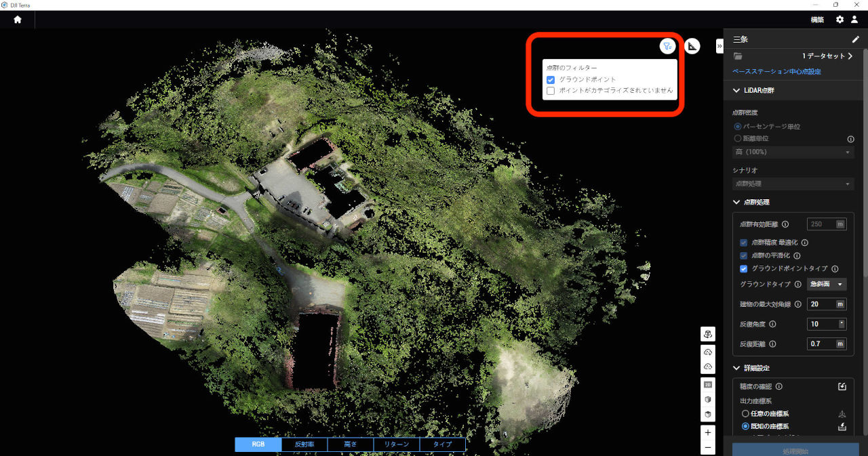The height and width of the screenshot is (456, 868).
Task: Open the グラウンドタイプ dropdown (急斜面)
Action: tap(827, 285)
